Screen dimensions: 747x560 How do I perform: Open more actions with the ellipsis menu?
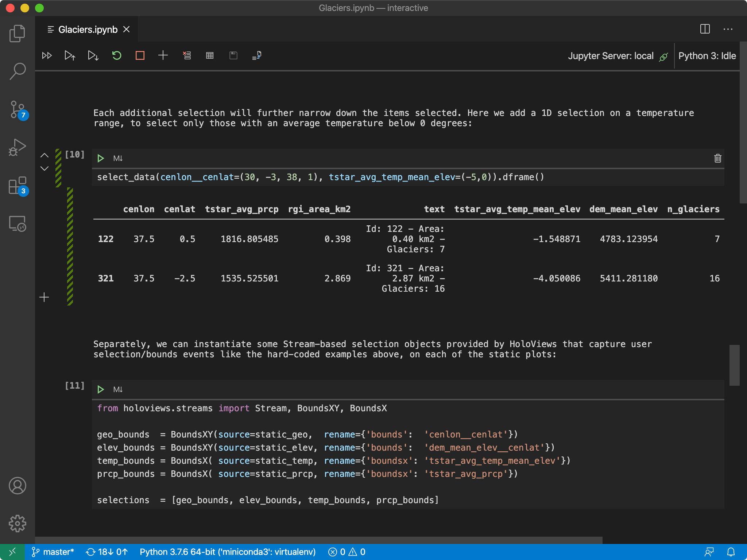[729, 29]
